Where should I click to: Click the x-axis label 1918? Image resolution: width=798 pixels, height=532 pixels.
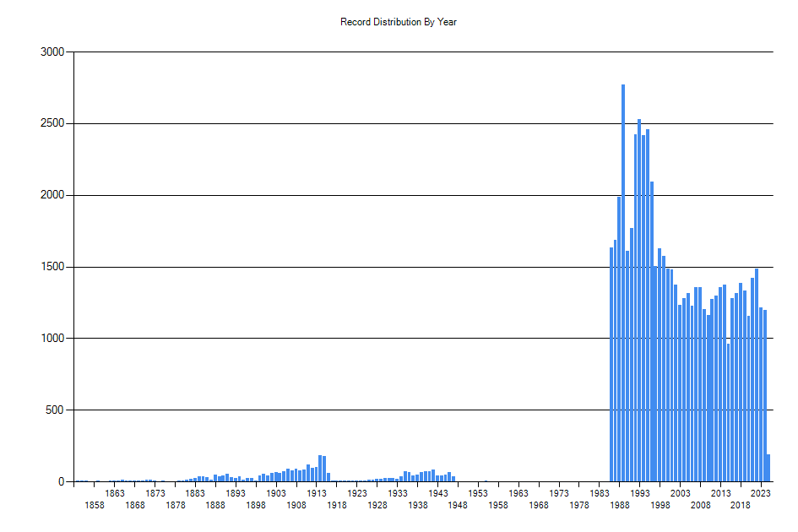337,505
